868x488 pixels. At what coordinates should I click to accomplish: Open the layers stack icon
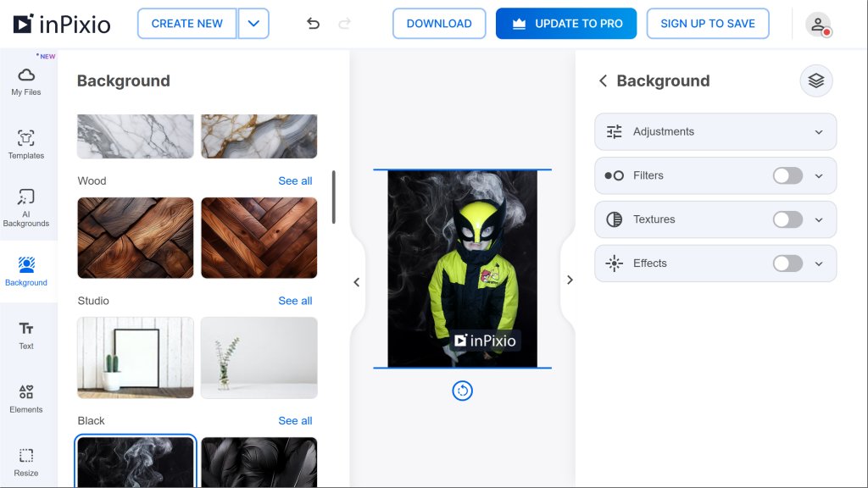click(x=816, y=80)
